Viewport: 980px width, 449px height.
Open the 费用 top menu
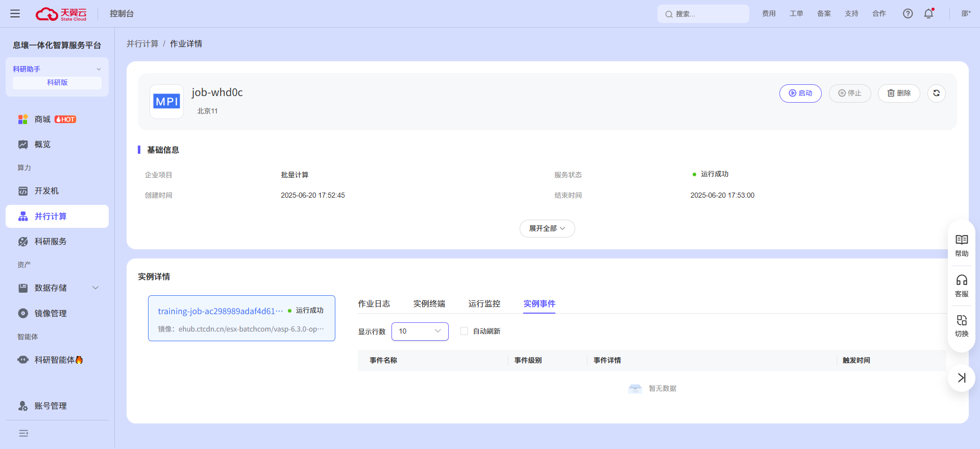point(769,14)
